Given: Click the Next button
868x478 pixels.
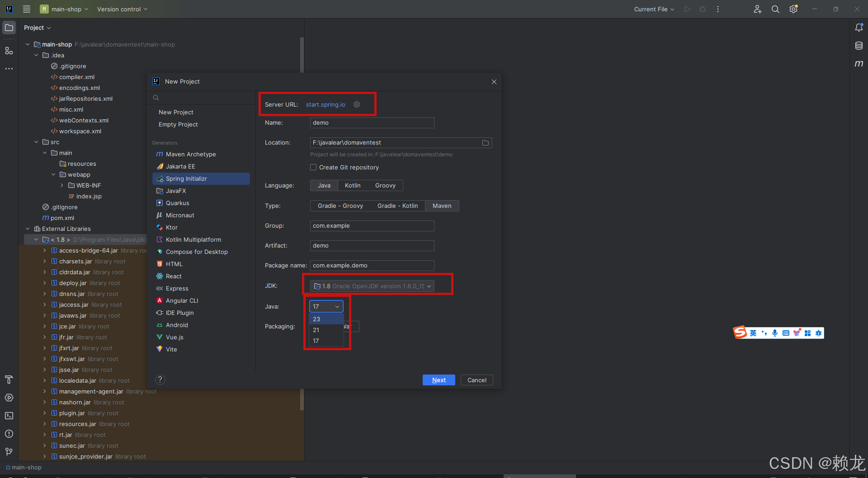Looking at the screenshot, I should 439,380.
